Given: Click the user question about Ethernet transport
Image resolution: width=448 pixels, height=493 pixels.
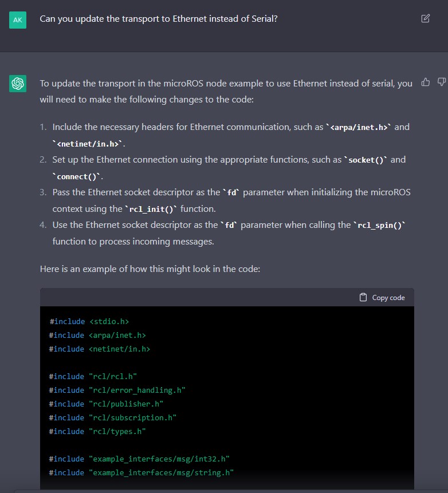Looking at the screenshot, I should click(x=159, y=19).
